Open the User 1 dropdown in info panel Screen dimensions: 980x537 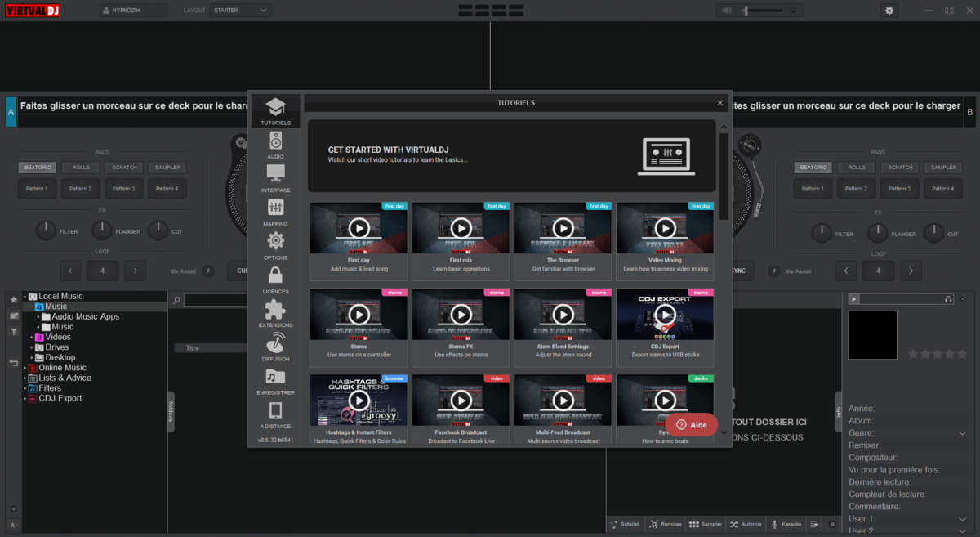click(x=962, y=519)
